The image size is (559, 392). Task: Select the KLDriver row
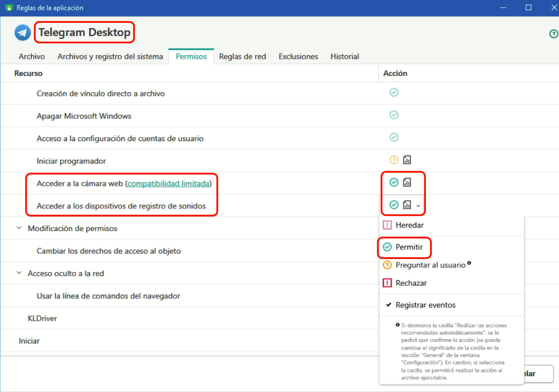click(x=189, y=318)
